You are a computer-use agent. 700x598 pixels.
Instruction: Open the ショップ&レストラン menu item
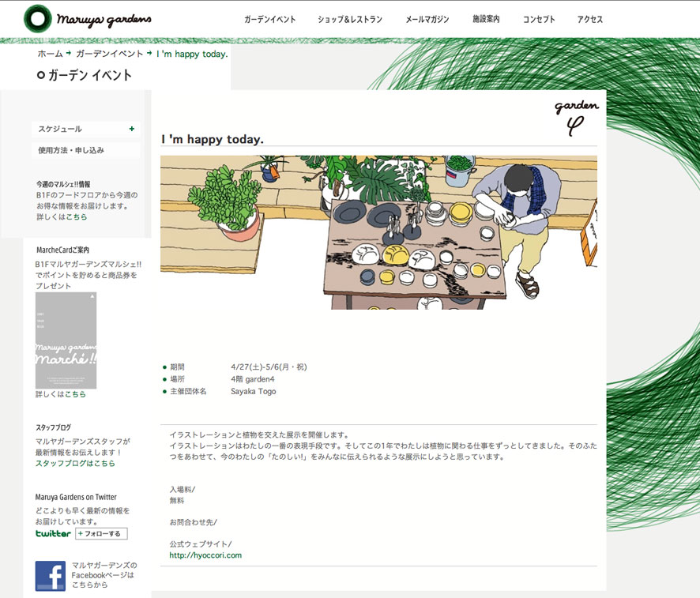tap(349, 20)
